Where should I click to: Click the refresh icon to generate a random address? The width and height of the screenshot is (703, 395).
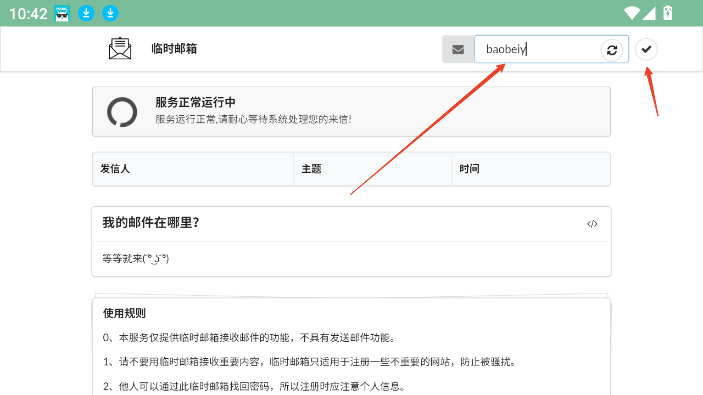click(x=612, y=50)
